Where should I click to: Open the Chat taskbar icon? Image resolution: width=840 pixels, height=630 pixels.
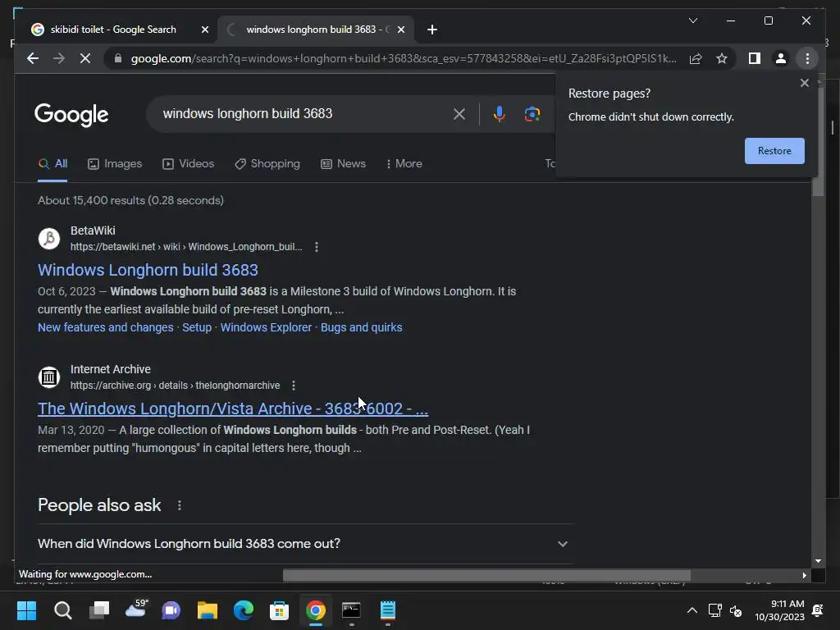171,610
